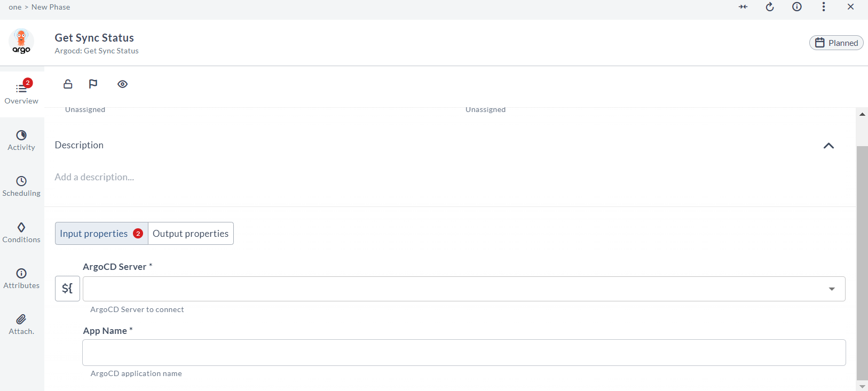Toggle the eye watch icon
Image resolution: width=868 pixels, height=391 pixels.
(x=123, y=84)
